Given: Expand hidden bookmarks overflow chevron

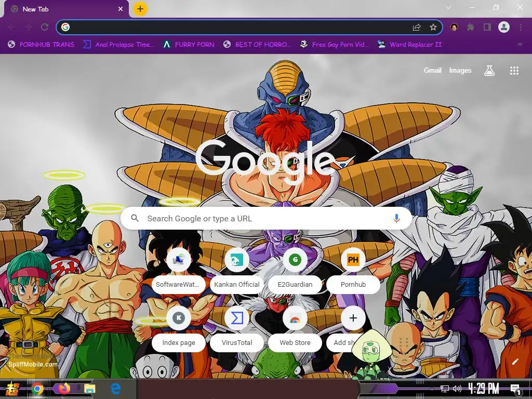Looking at the screenshot, I should click(x=520, y=44).
